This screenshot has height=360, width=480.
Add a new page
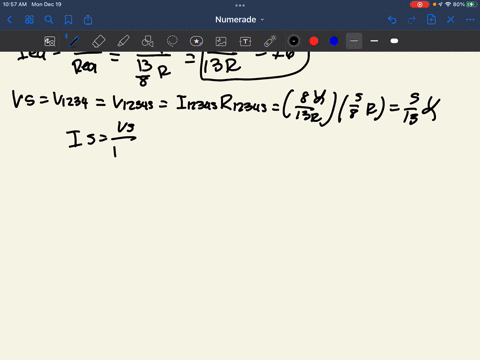pyautogui.click(x=431, y=20)
